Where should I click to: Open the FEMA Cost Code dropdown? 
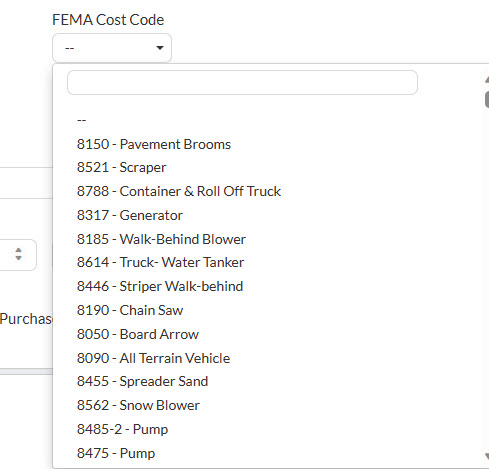click(112, 48)
